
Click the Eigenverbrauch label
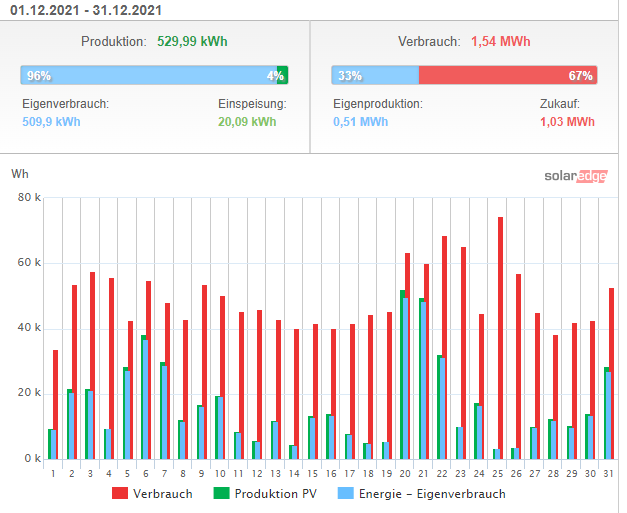66,104
